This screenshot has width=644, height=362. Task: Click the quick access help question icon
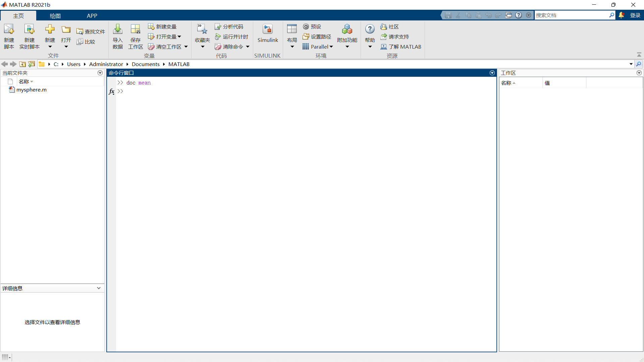point(519,15)
